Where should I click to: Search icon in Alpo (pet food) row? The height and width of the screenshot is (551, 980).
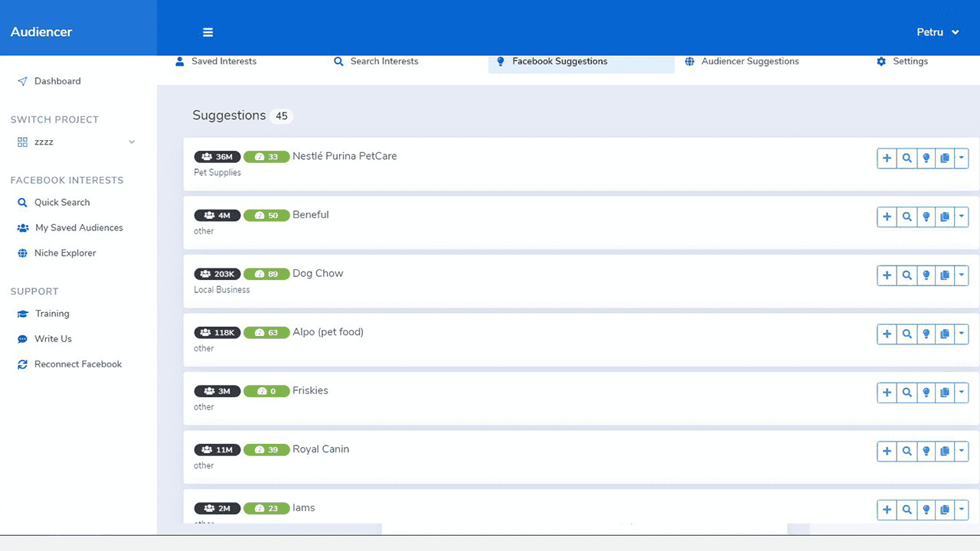(906, 334)
